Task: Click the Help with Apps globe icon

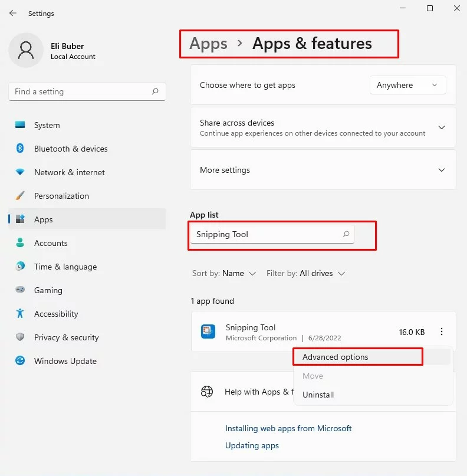Action: point(207,392)
